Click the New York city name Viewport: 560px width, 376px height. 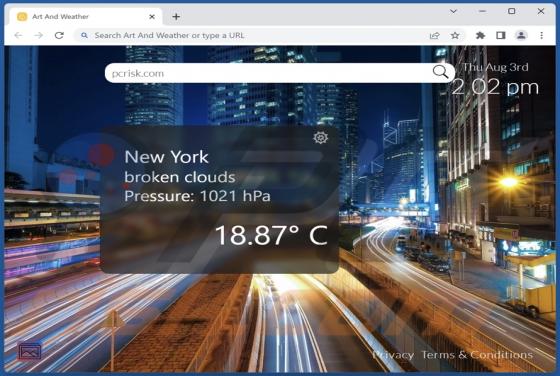[x=166, y=157]
